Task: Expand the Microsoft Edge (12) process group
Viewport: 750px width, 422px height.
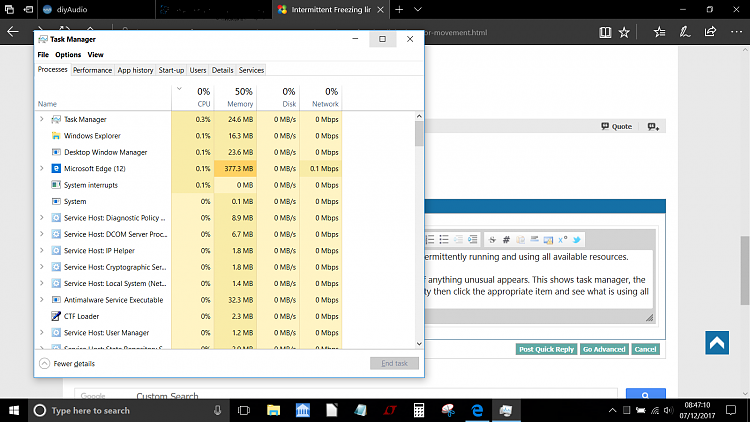Action: 41,169
